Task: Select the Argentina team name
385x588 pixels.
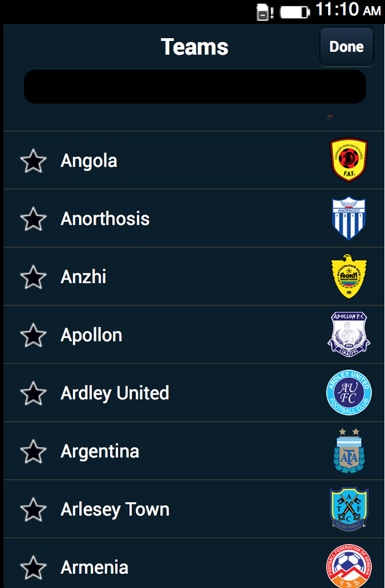Action: 100,451
